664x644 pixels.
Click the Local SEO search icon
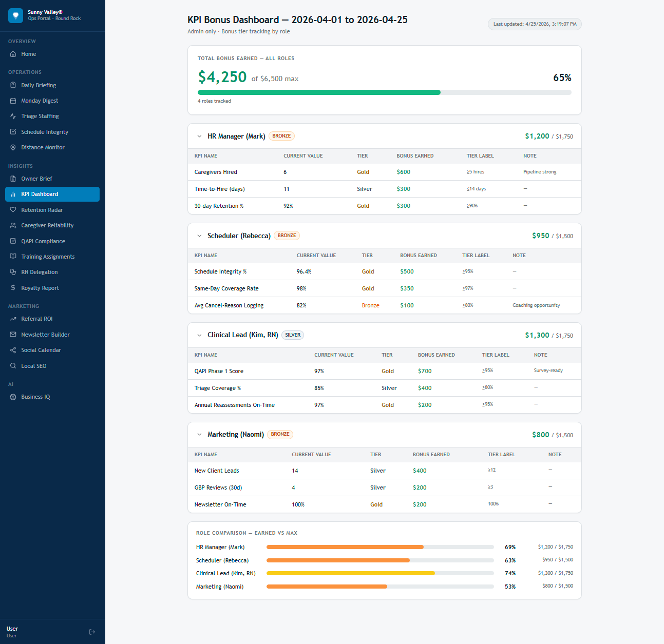point(13,366)
